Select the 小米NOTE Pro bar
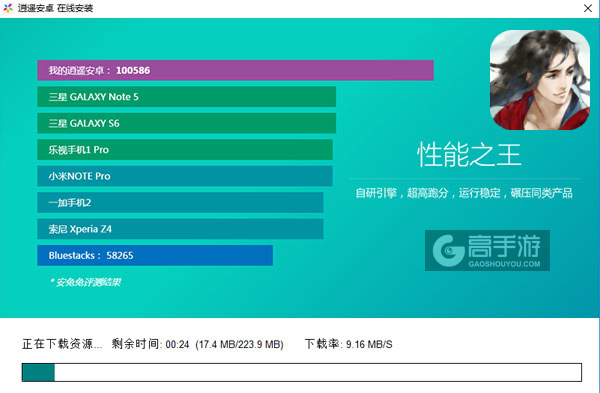Image resolution: width=600 pixels, height=393 pixels. pyautogui.click(x=185, y=176)
